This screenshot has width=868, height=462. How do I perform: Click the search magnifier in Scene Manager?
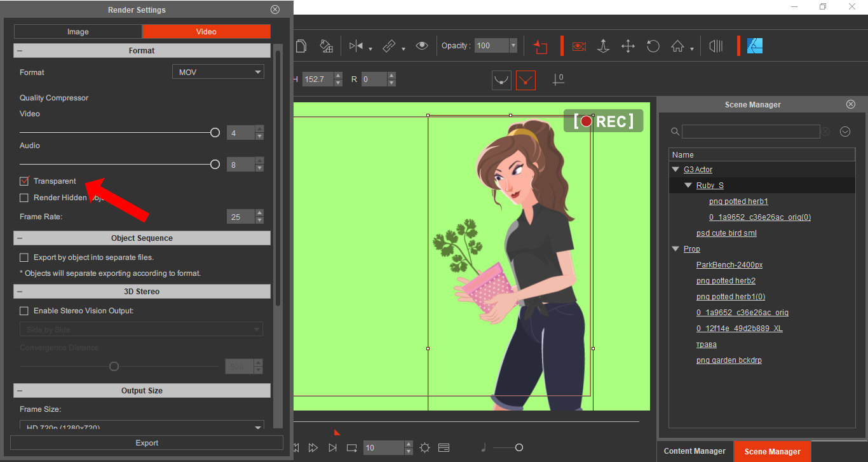675,132
